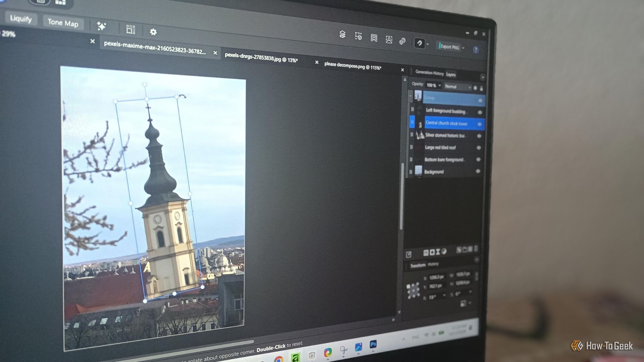Close the pexels-dnrgs-27853838.jpg tab
This screenshot has width=644, height=362.
[317, 62]
